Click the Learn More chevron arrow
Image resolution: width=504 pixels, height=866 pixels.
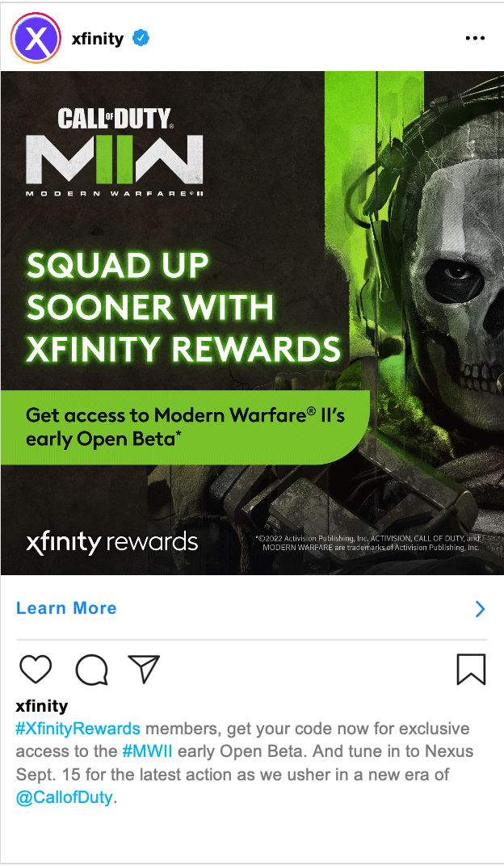click(481, 608)
